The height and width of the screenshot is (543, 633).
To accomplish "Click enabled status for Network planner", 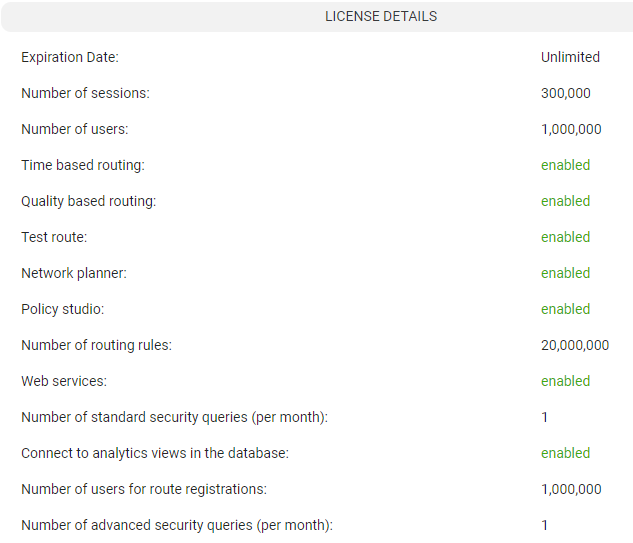I will coord(565,273).
